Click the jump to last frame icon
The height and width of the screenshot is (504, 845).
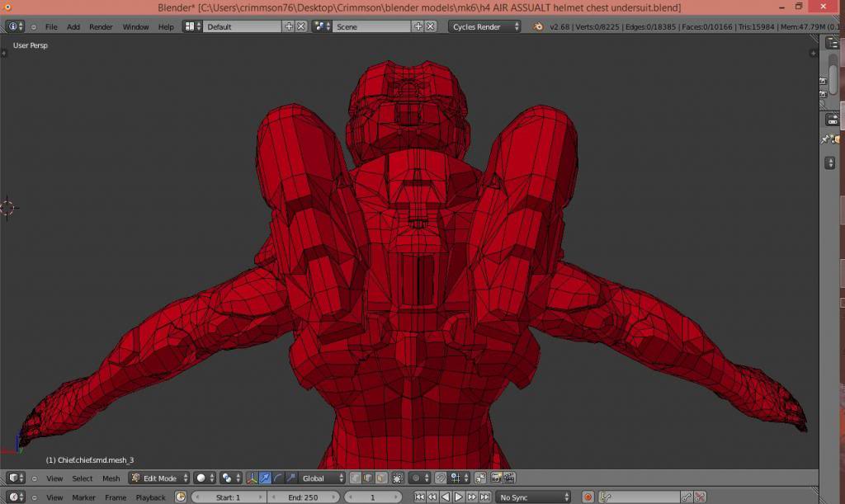[485, 497]
